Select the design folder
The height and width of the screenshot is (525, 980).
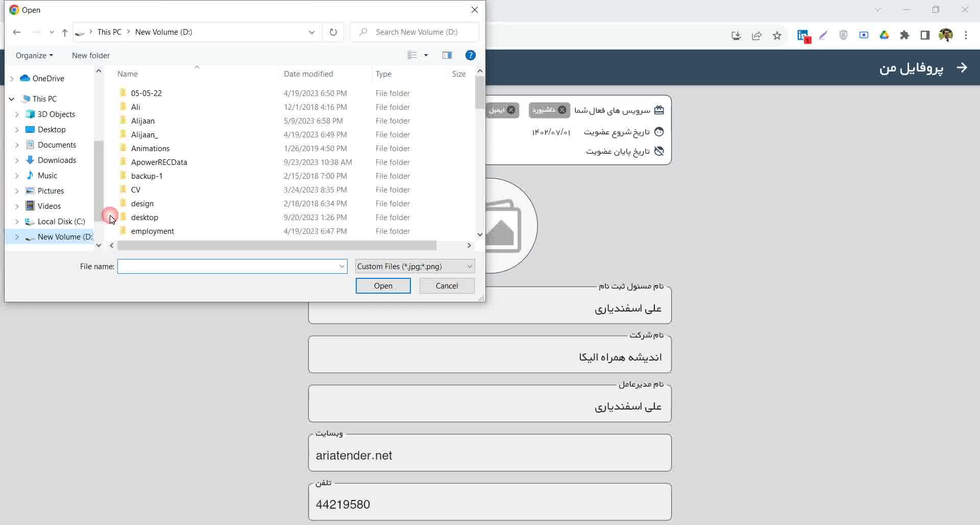142,203
